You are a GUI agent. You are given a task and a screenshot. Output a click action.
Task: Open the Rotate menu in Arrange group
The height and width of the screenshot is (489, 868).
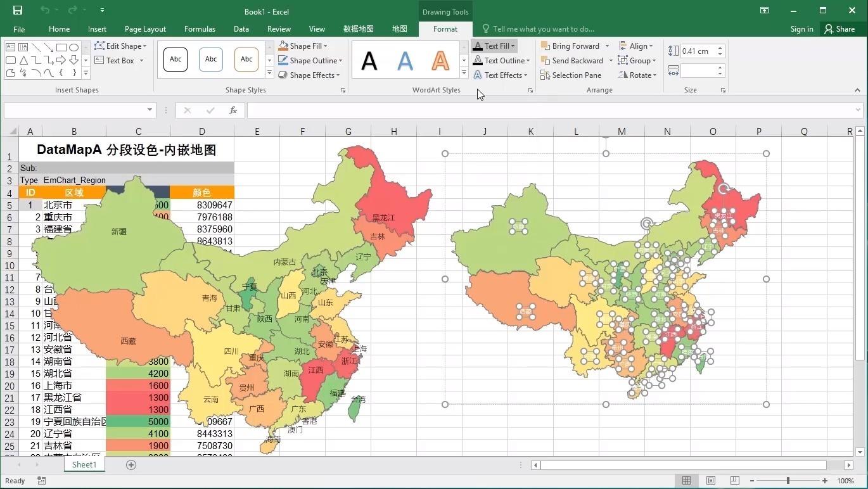639,75
